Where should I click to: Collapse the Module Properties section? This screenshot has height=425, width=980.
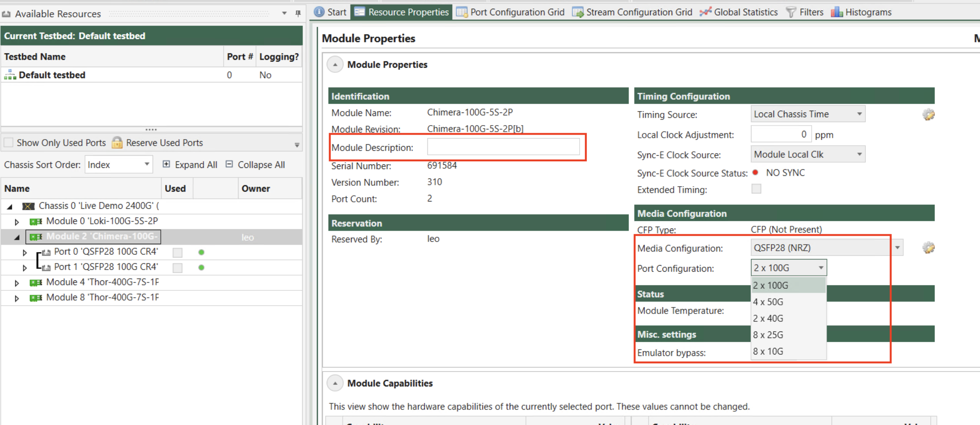tap(335, 64)
